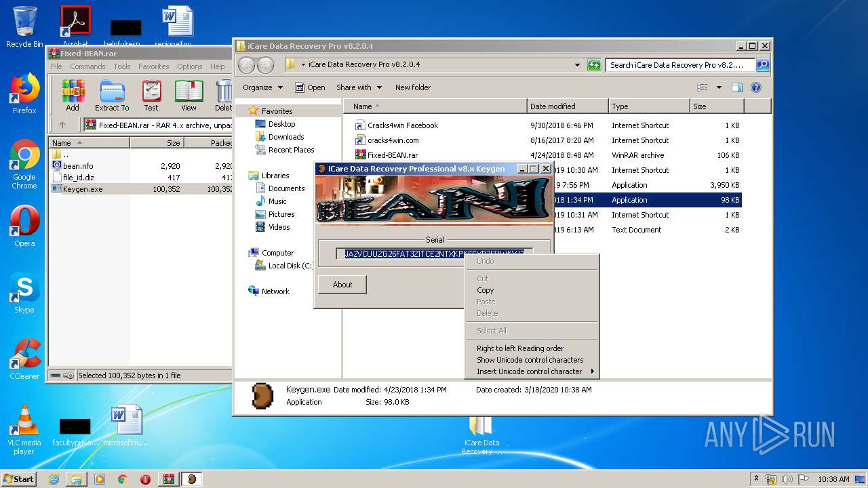Launch Firefox from the desktop
This screenshot has width=868, height=488.
click(x=24, y=94)
